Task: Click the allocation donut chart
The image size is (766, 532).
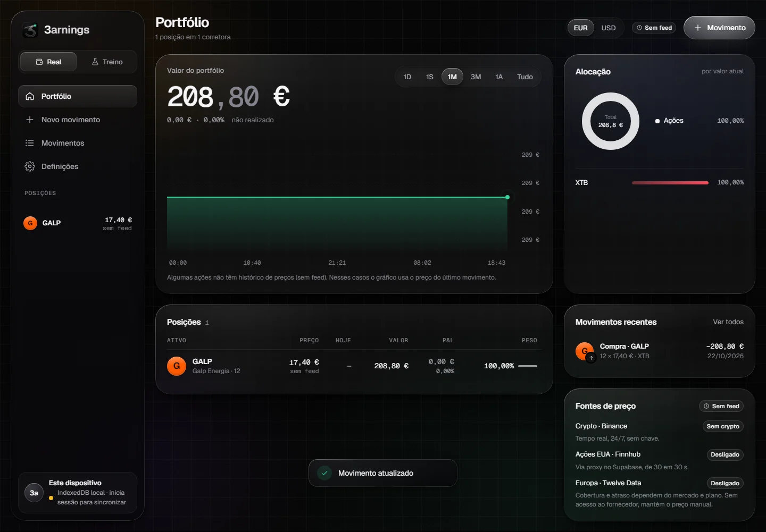Action: click(x=611, y=121)
